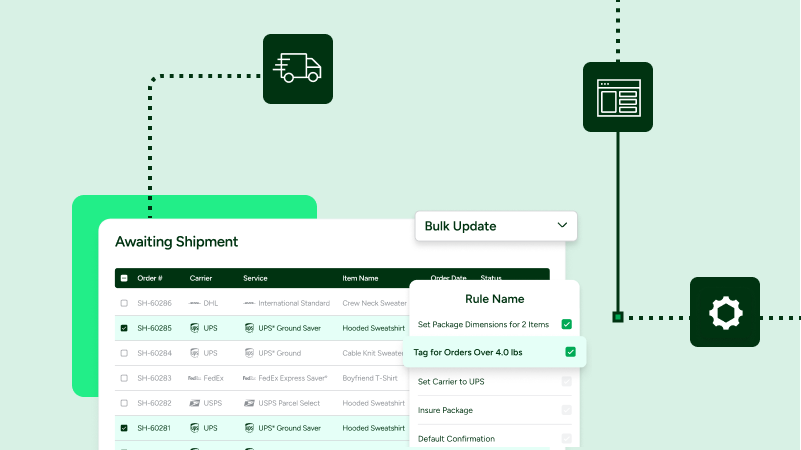Screen dimensions: 801x450
Task: Expand the Bulk Update dropdown
Action: pos(495,226)
